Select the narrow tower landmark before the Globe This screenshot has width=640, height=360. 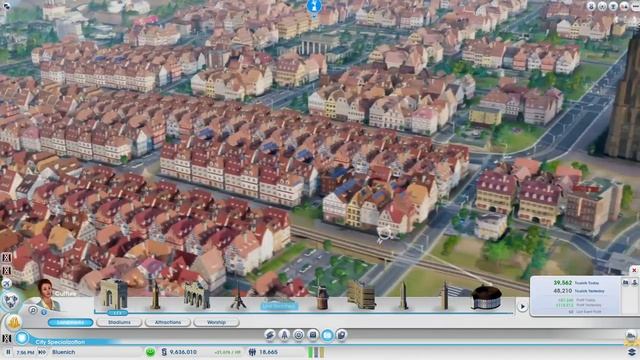pyautogui.click(x=444, y=296)
